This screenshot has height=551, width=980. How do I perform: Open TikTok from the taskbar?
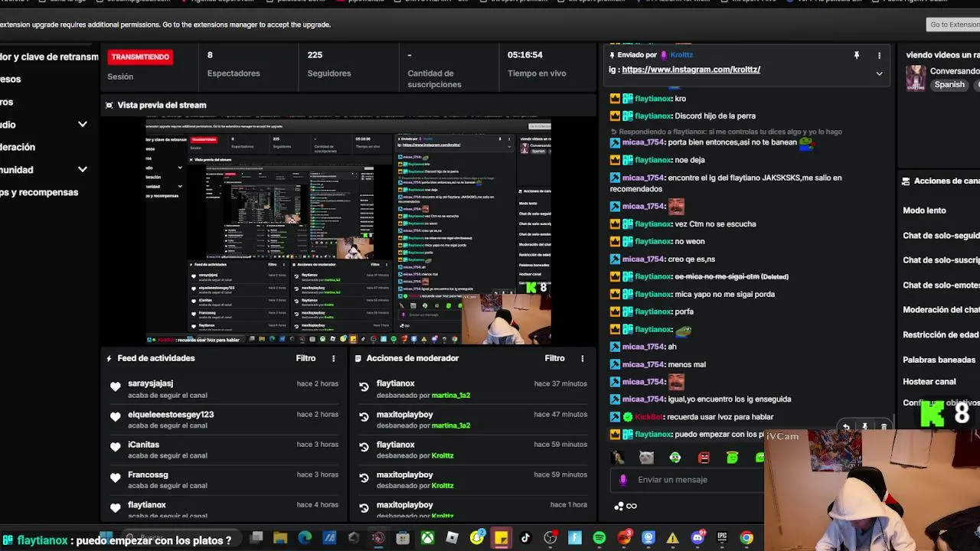click(x=525, y=538)
